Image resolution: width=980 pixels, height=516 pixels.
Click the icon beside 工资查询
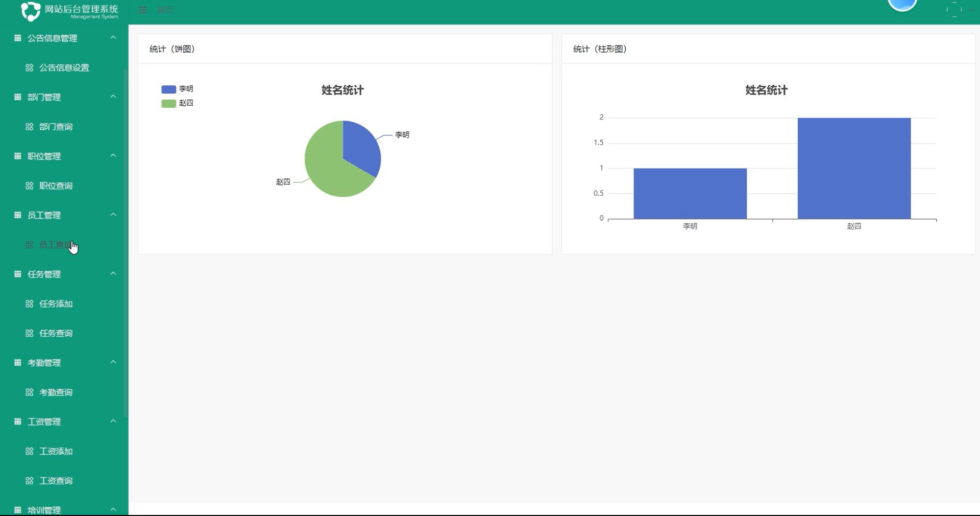pos(30,481)
